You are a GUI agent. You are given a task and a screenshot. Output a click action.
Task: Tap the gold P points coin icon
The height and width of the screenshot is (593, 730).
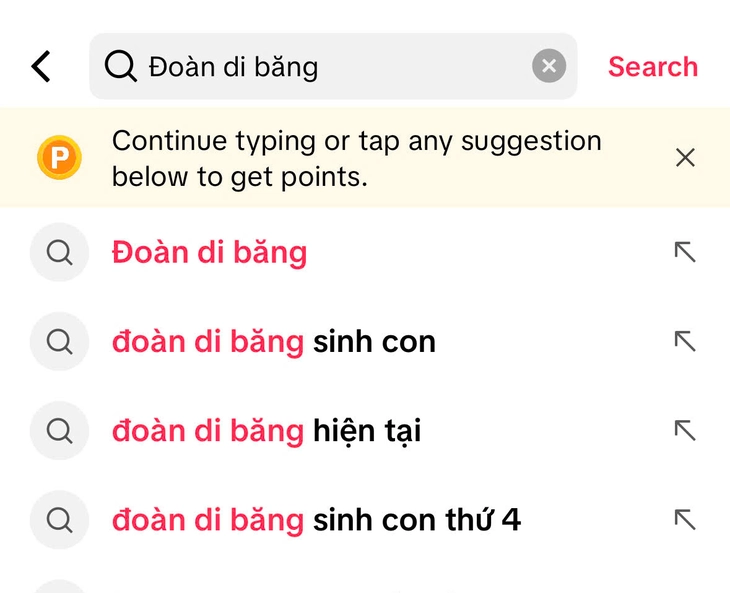(x=59, y=157)
